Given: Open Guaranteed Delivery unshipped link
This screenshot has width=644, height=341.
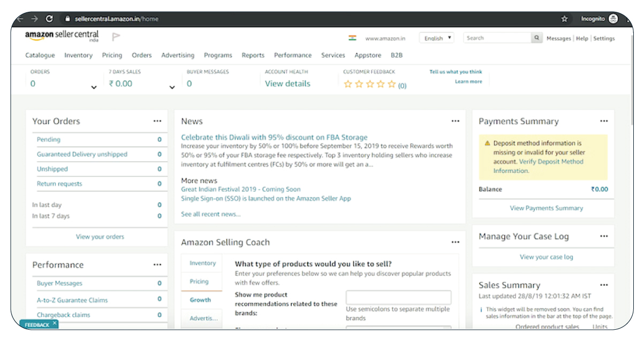Looking at the screenshot, I should click(x=82, y=154).
